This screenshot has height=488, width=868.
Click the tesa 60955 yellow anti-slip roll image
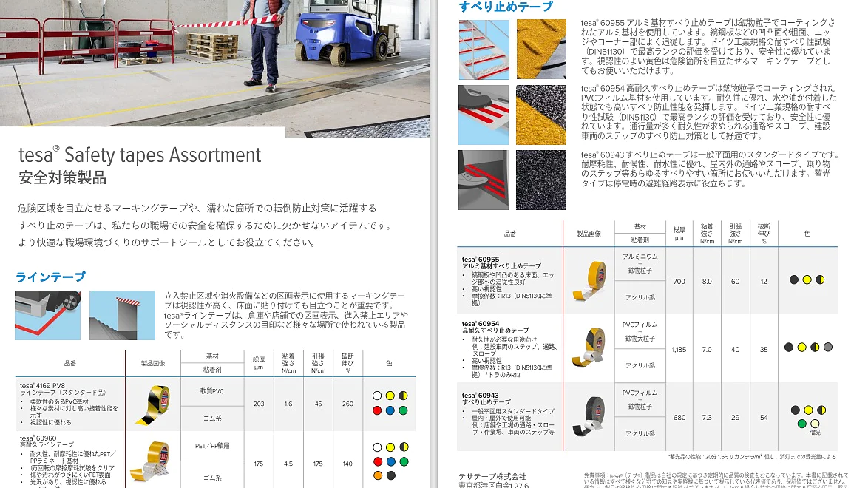click(x=589, y=281)
